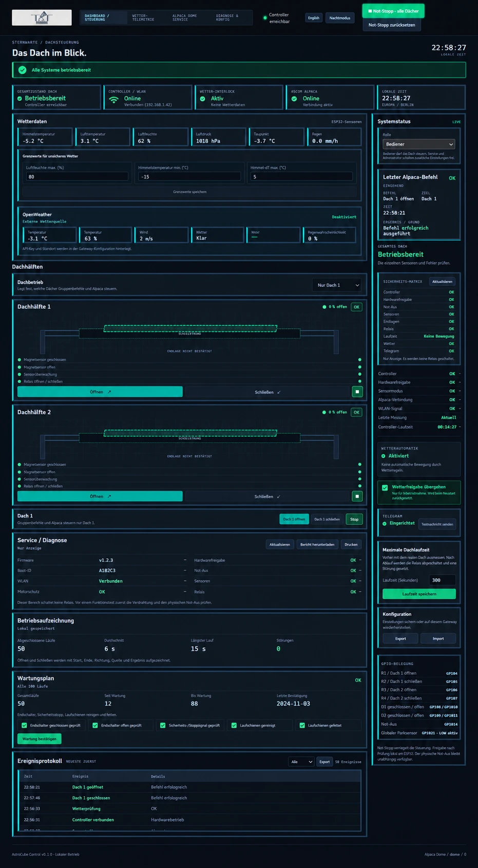Toggle Laufschienen gefettet checkbox
The height and width of the screenshot is (868, 478).
click(x=302, y=726)
